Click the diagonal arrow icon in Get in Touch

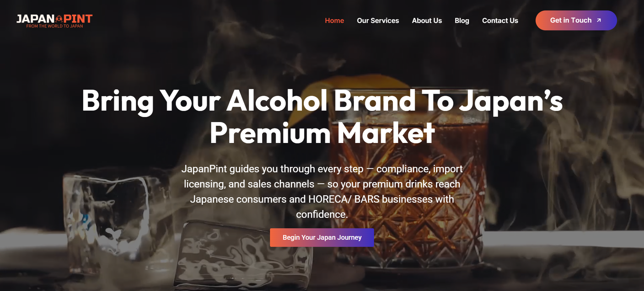[599, 20]
